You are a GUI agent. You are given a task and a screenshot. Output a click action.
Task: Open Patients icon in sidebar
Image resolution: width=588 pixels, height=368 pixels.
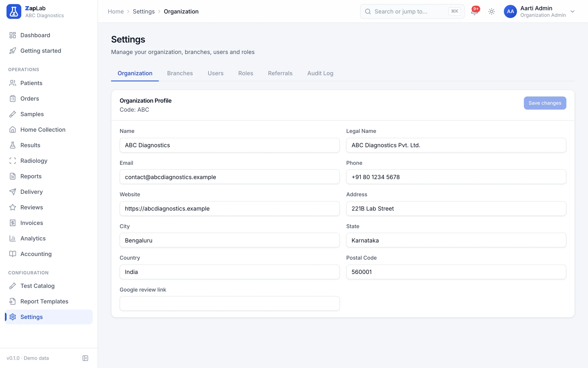point(12,83)
